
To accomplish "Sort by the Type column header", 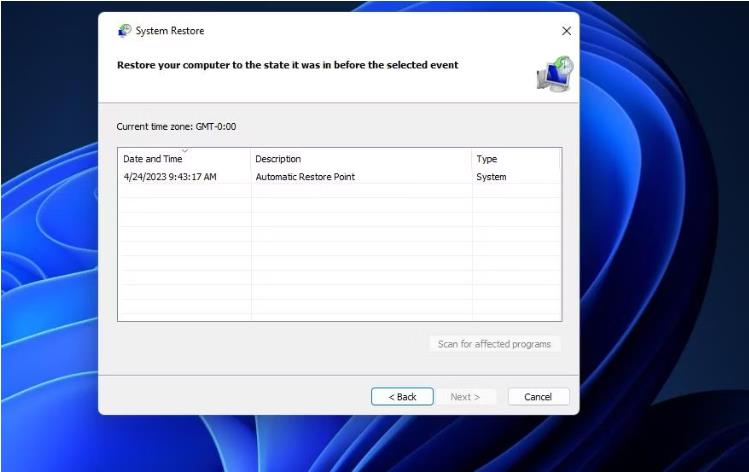I will tap(516, 159).
